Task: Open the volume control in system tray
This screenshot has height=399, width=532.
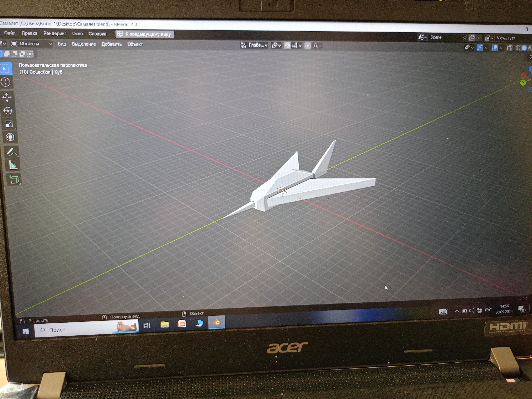Action: (472, 310)
